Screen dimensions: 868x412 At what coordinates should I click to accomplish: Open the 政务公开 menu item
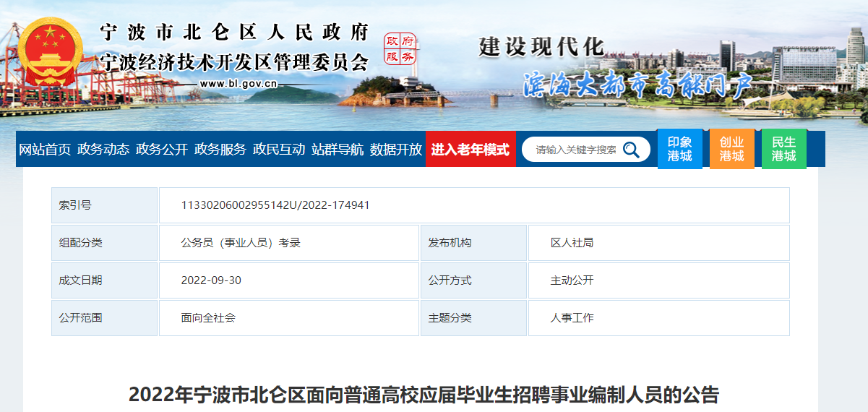[x=162, y=150]
